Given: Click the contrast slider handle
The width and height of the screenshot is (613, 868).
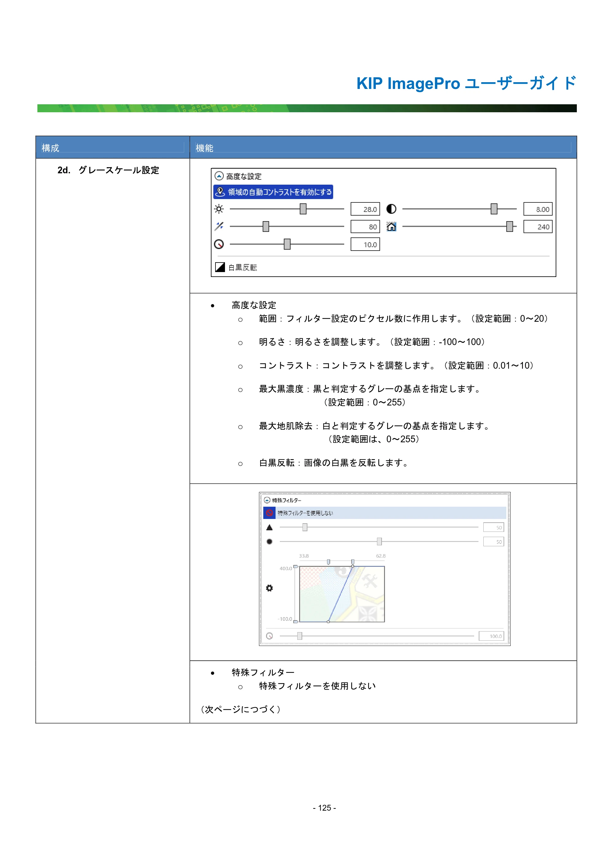Looking at the screenshot, I should (x=494, y=209).
